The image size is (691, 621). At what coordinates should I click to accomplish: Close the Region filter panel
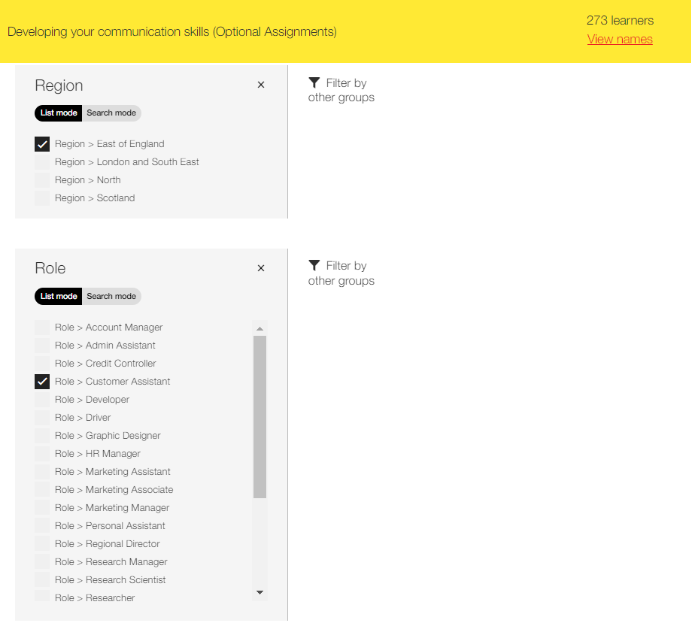pyautogui.click(x=261, y=85)
